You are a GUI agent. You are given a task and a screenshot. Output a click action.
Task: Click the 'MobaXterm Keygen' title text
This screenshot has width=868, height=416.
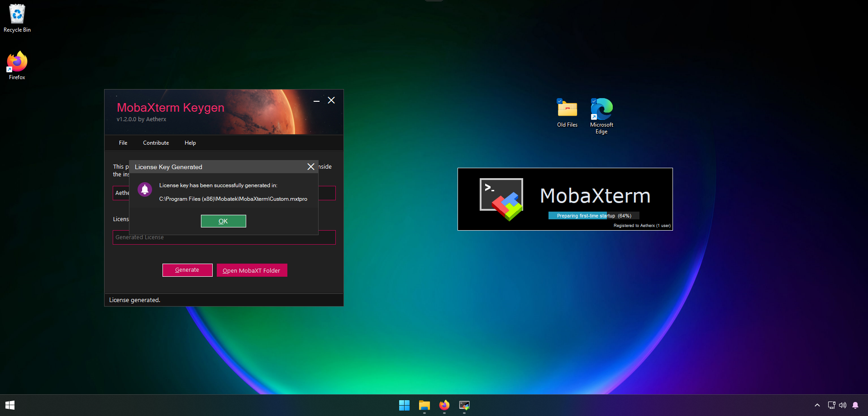[171, 108]
